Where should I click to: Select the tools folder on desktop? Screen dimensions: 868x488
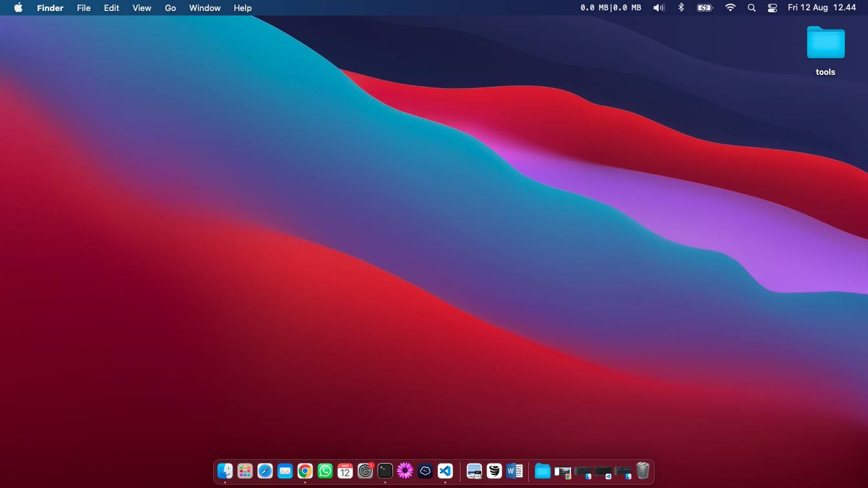825,51
